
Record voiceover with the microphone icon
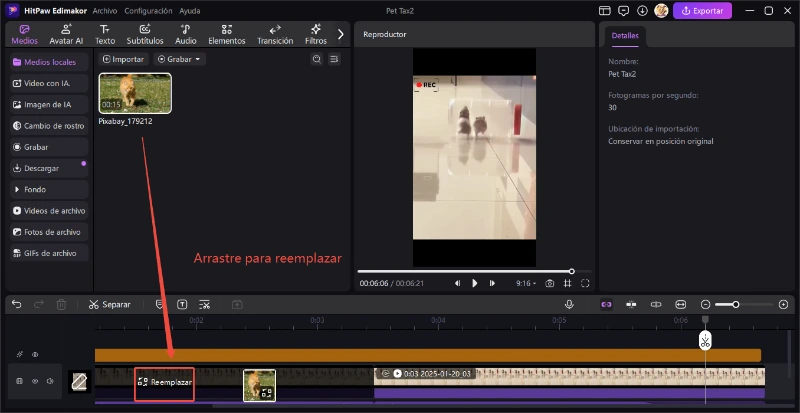569,304
